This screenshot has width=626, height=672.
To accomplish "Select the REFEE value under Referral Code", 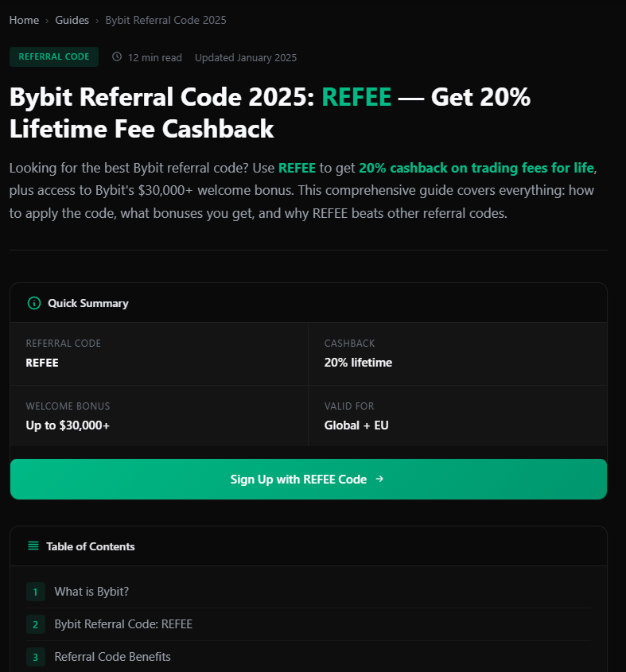I will pos(44,362).
